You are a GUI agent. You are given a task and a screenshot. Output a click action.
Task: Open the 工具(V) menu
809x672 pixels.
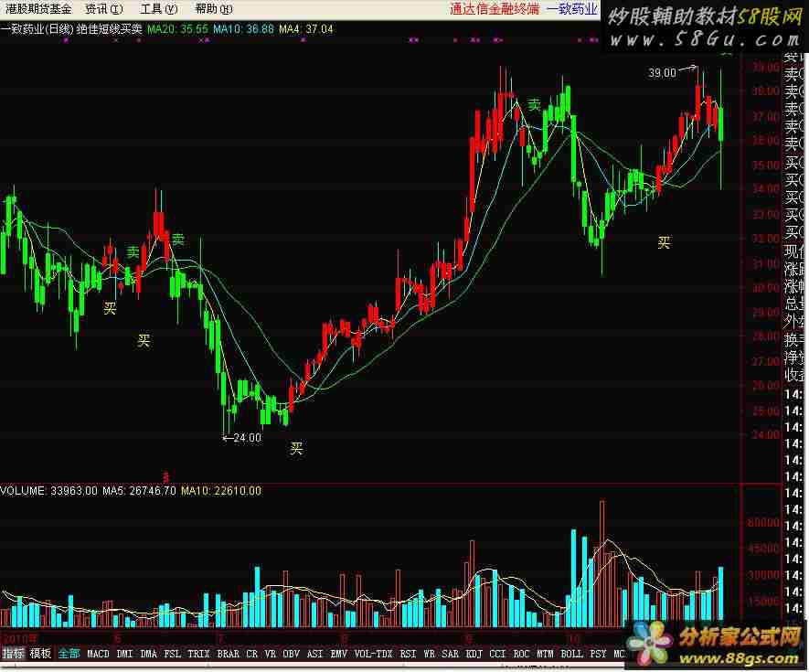(x=159, y=9)
